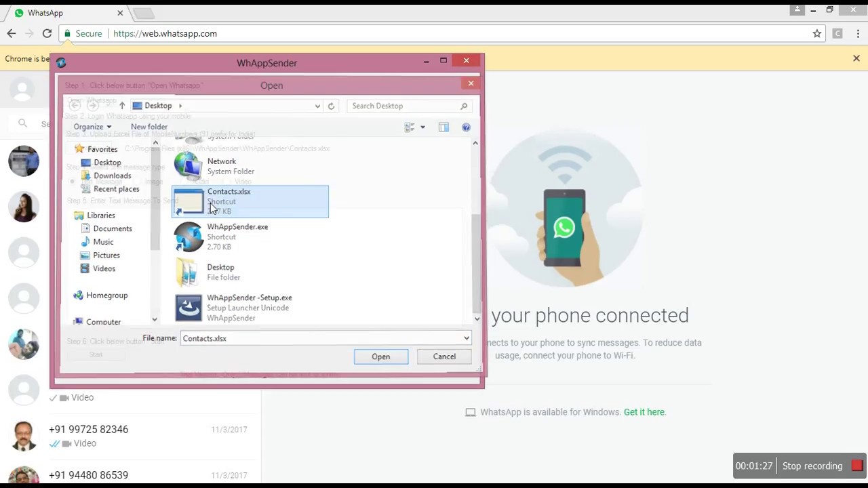Click Chrome's reload page icon
Image resolution: width=868 pixels, height=488 pixels.
(x=47, y=33)
